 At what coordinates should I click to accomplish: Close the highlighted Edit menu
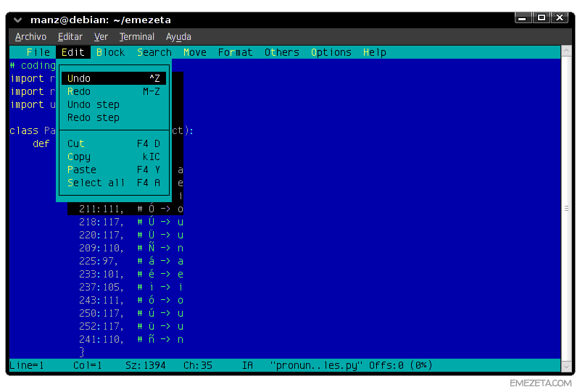pos(73,52)
